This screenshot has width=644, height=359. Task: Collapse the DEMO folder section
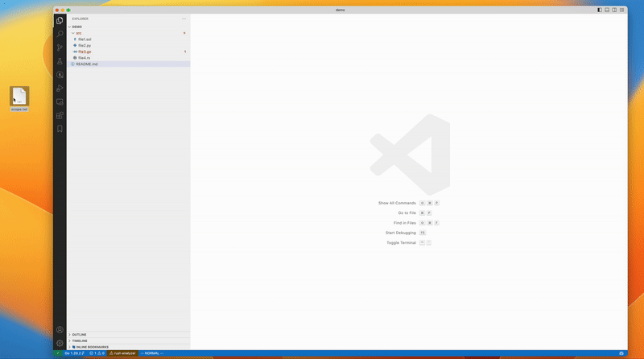(x=129, y=27)
